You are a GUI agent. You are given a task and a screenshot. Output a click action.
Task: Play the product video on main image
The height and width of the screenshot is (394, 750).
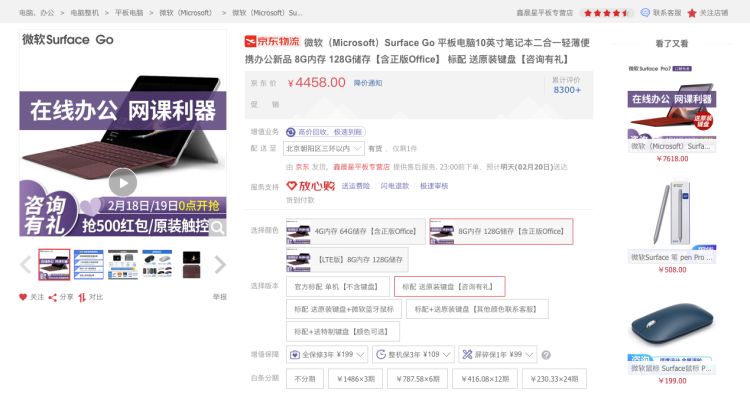[123, 183]
